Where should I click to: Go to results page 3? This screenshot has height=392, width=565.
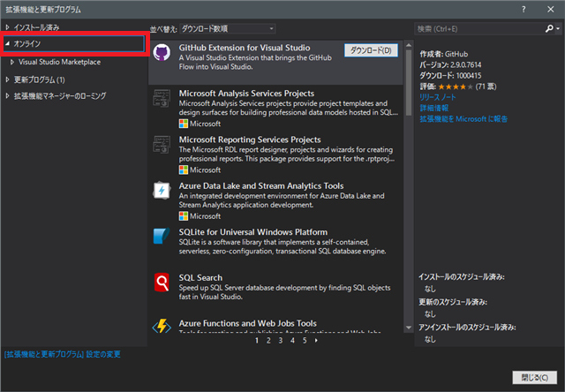point(281,341)
